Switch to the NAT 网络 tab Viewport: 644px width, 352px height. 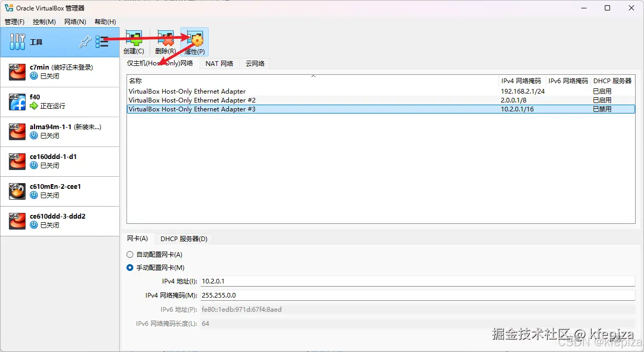tap(219, 63)
